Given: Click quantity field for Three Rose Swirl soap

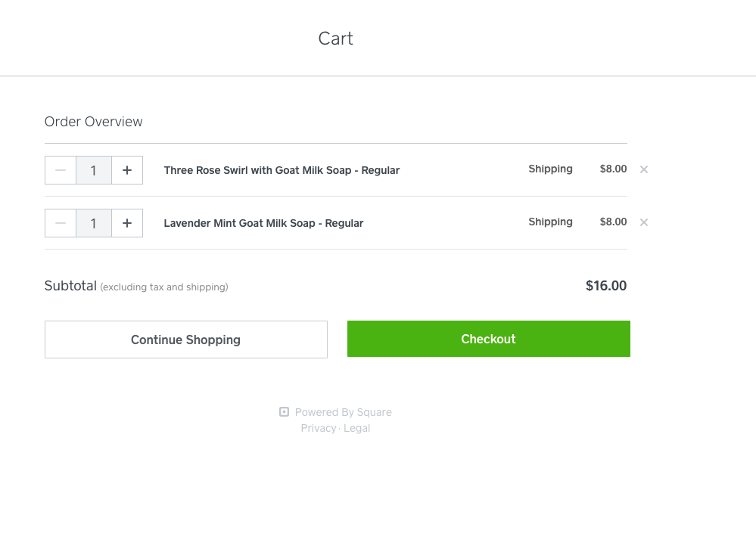Looking at the screenshot, I should click(x=94, y=170).
